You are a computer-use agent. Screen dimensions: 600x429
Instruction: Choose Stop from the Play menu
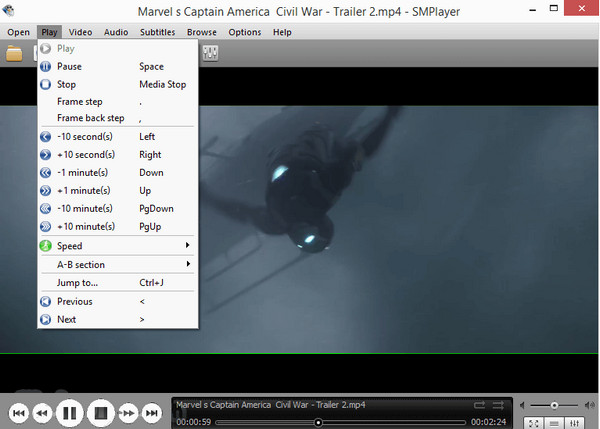118,84
